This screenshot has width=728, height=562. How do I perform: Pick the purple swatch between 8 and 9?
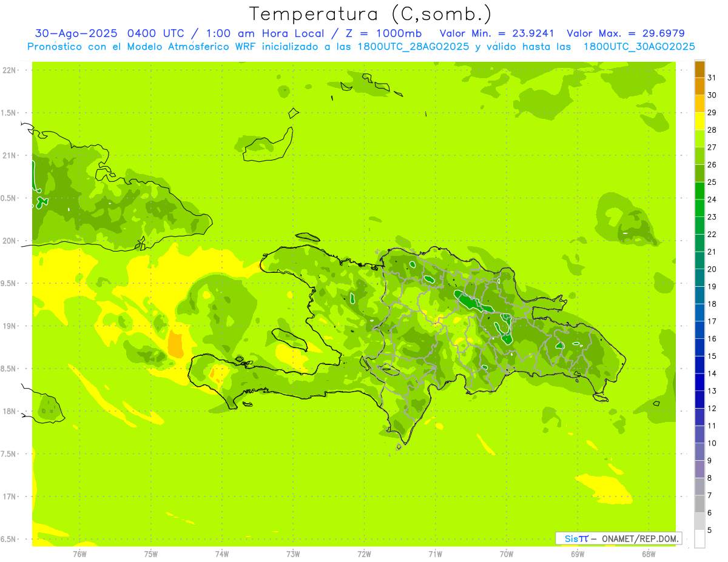[699, 469]
